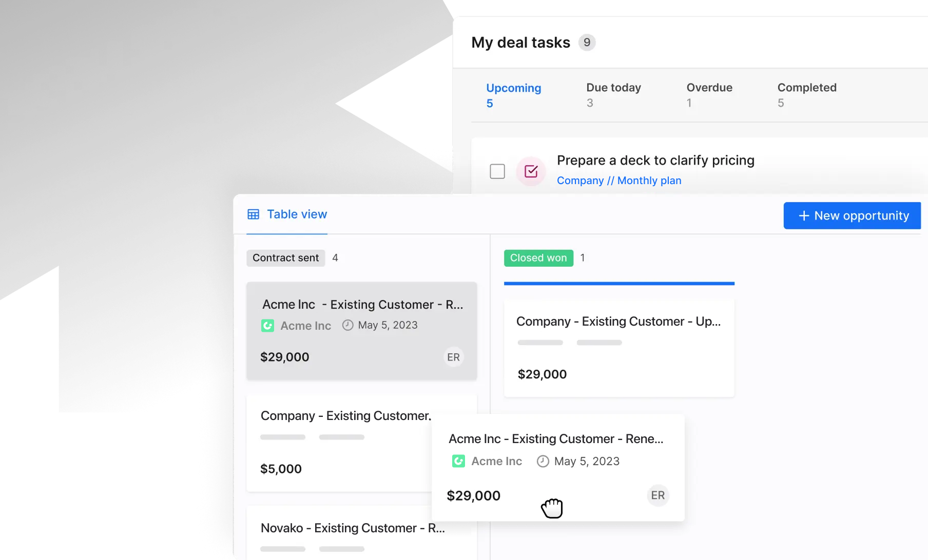Viewport: 928px width, 560px height.
Task: Click the Acme Inc logo on the dragged renewal card
Action: pos(458,461)
